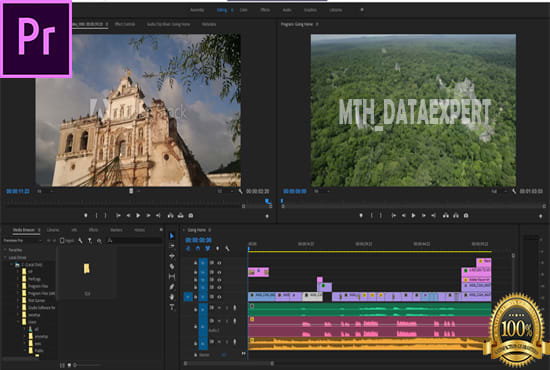Click Lift button in Program monitor
550x370 pixels.
click(x=445, y=216)
